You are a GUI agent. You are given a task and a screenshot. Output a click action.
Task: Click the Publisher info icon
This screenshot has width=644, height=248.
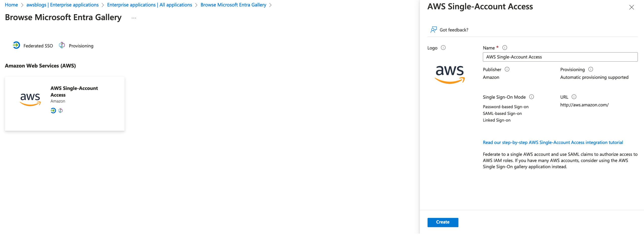point(507,69)
